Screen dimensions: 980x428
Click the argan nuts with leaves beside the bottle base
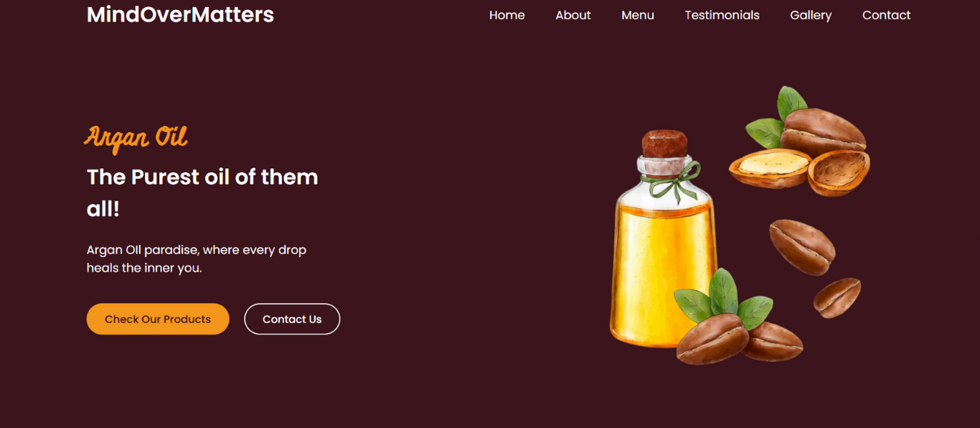pyautogui.click(x=735, y=320)
